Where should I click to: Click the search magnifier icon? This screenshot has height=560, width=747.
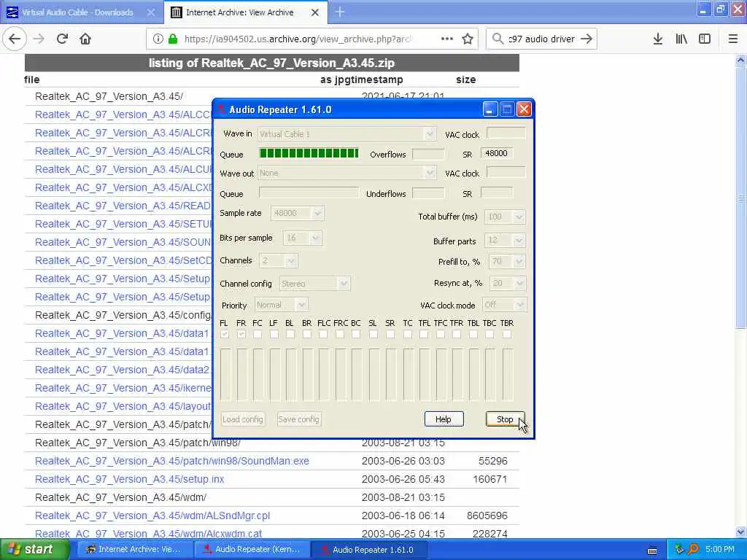point(498,39)
